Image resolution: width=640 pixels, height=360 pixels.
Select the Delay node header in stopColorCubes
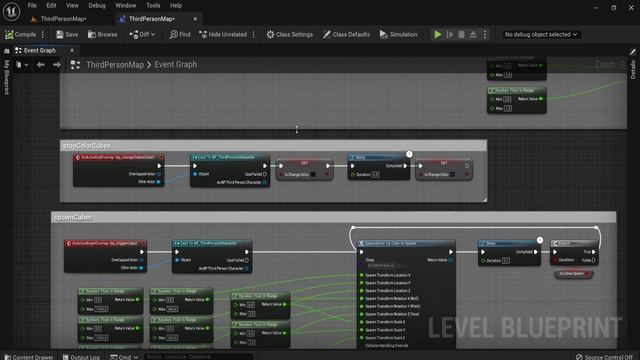click(x=379, y=157)
